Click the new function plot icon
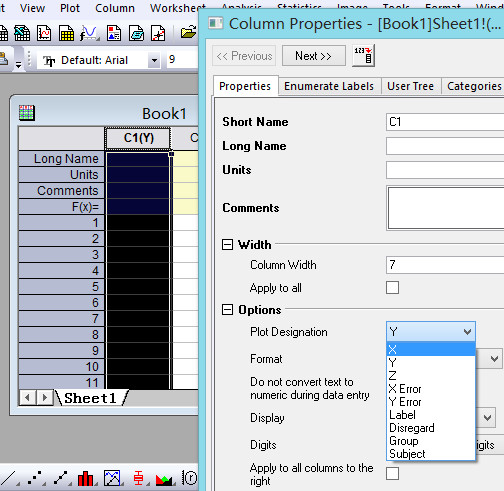504x491 pixels. [89, 33]
